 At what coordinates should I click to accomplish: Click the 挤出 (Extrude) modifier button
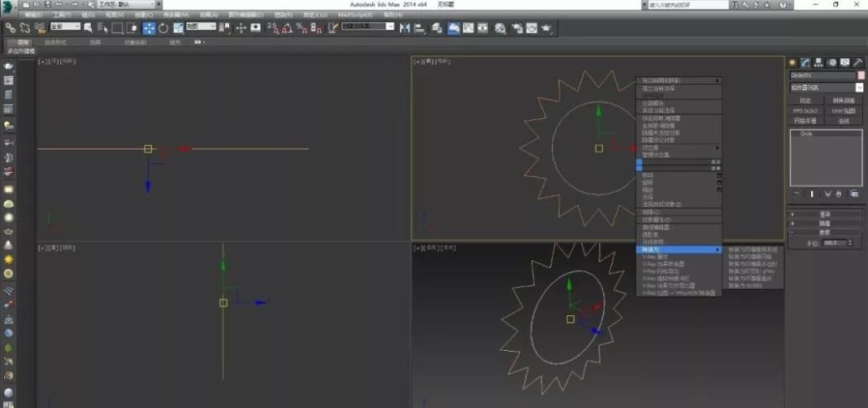click(804, 100)
